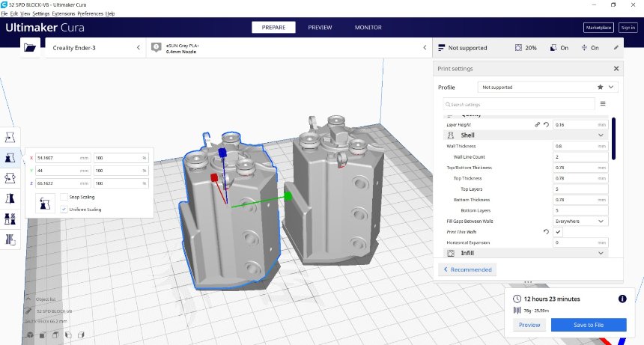Click the Save to File button
The width and height of the screenshot is (644, 345).
(x=589, y=325)
